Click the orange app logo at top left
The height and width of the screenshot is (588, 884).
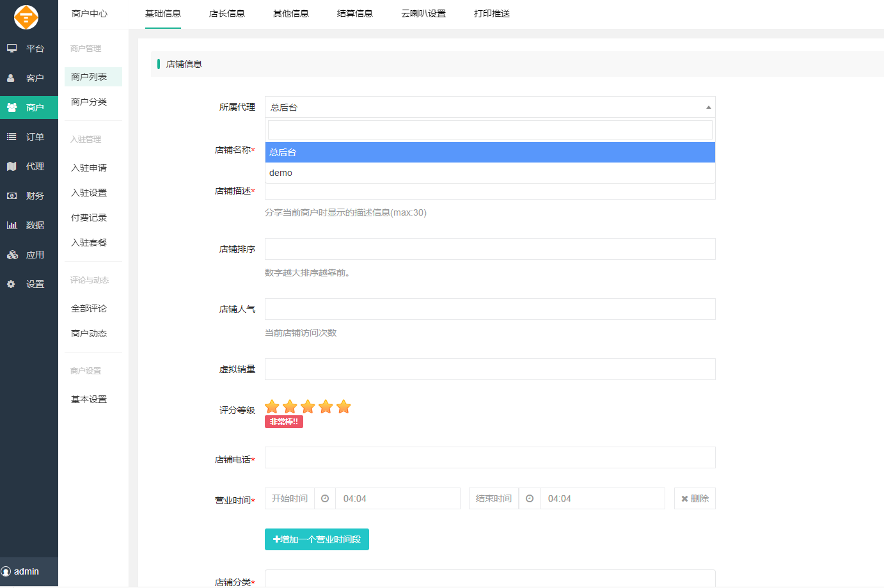(x=26, y=18)
